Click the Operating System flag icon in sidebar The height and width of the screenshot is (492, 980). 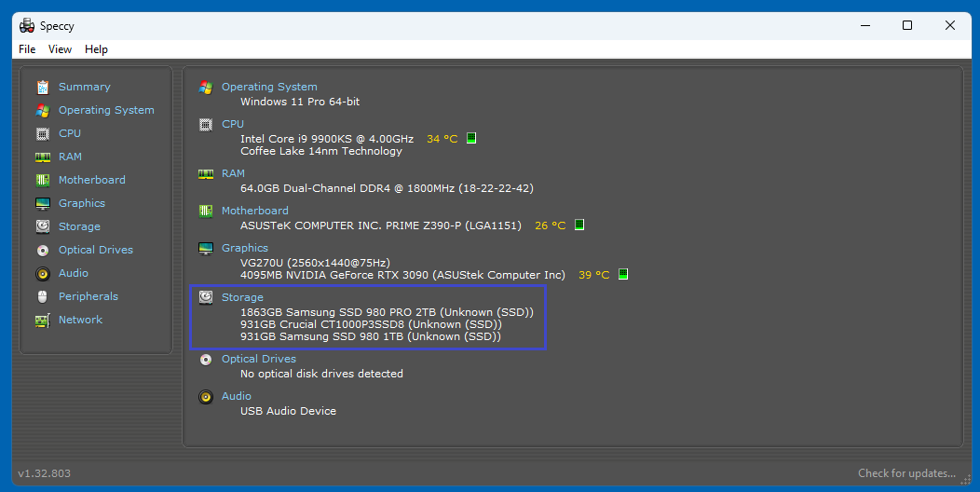point(43,111)
